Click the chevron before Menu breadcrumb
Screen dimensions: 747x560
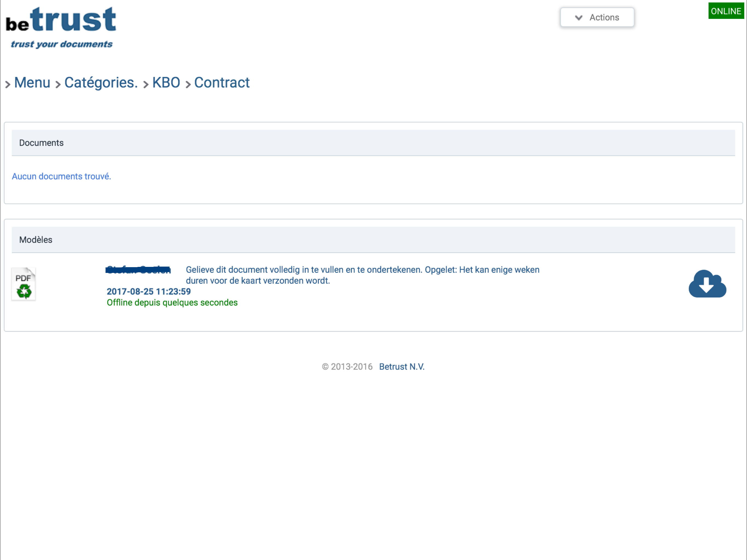click(8, 84)
